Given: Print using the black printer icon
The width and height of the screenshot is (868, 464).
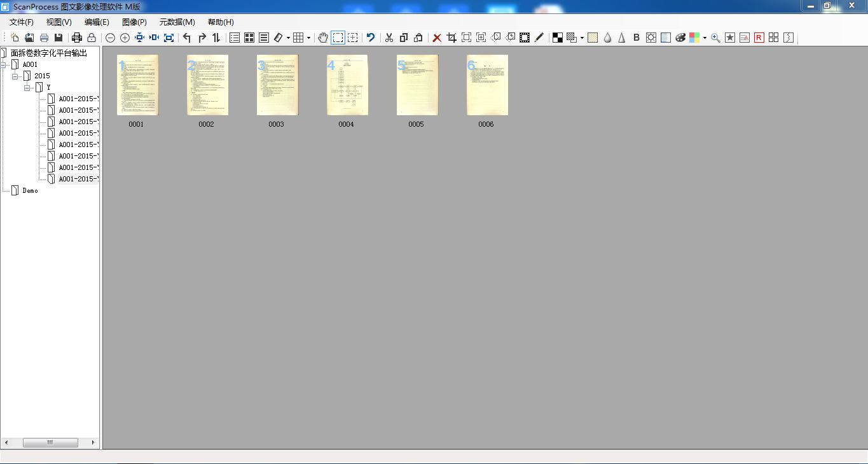Looking at the screenshot, I should click(77, 38).
